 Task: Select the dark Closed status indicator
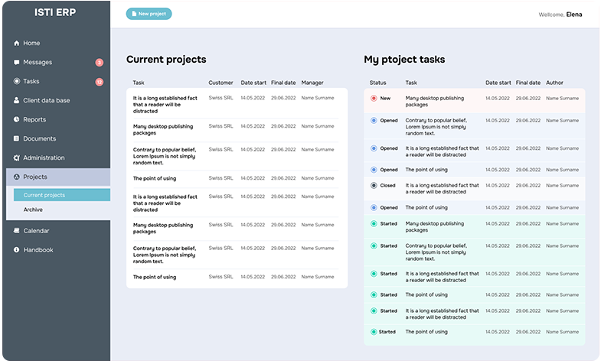point(374,186)
